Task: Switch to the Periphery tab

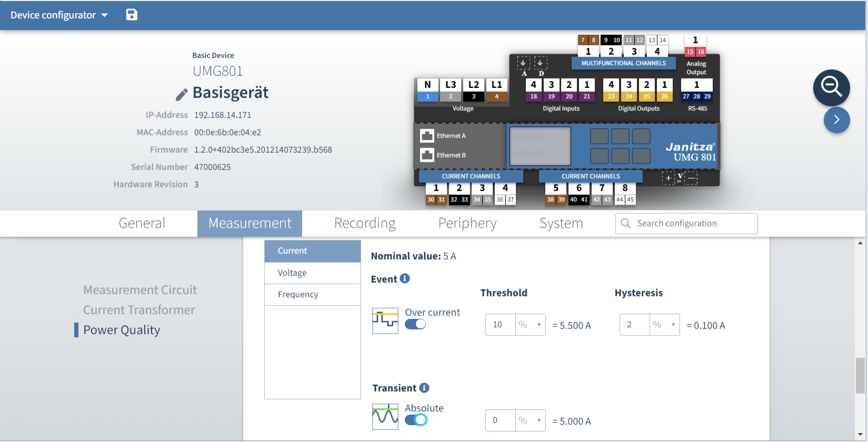Action: pos(467,223)
